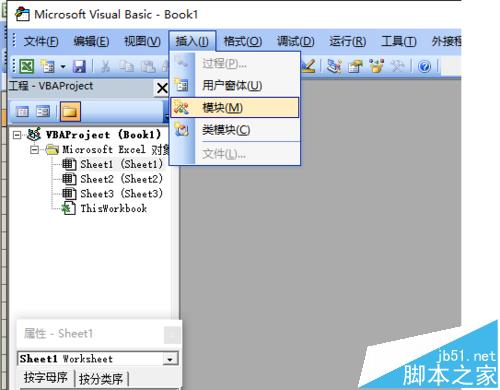Choose 类模块(C) from Insert menu
The width and height of the screenshot is (500, 390).
235,130
